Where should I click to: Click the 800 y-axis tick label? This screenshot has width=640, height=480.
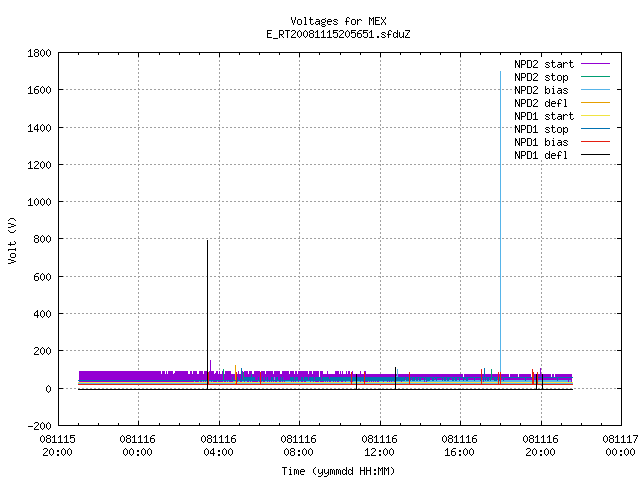(42, 239)
